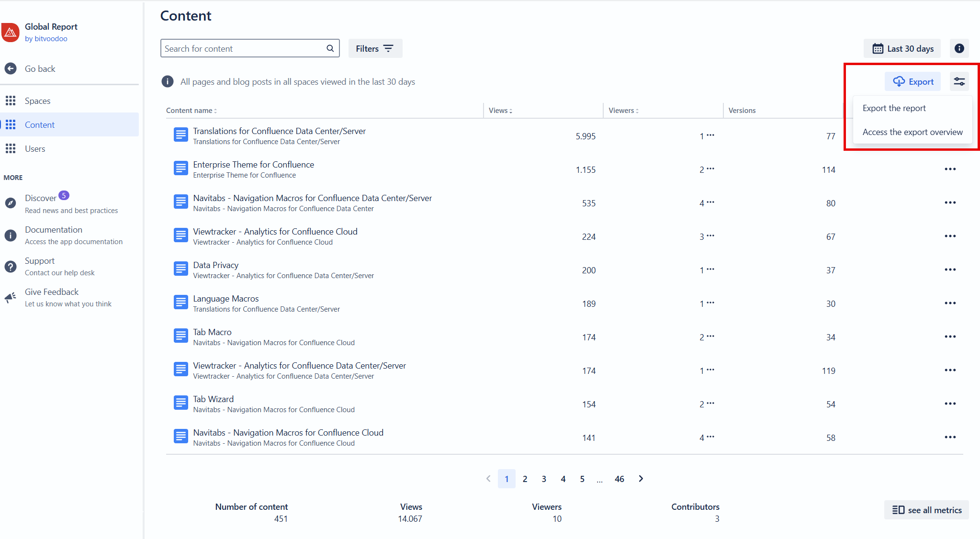The height and width of the screenshot is (539, 980).
Task: Click the see all metrics button
Action: coord(926,510)
